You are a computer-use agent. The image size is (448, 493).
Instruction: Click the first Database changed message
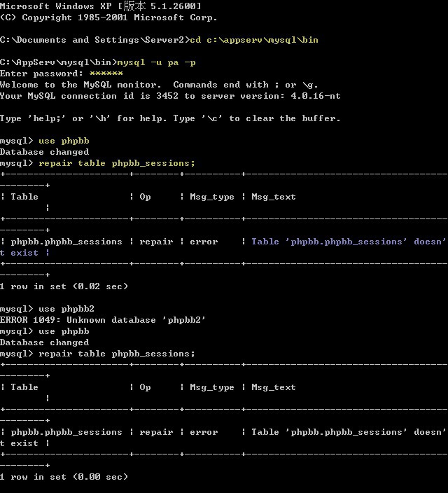(44, 152)
